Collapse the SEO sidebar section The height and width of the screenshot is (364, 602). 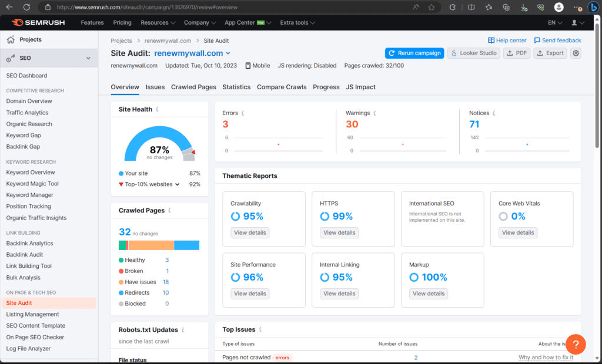click(x=88, y=58)
